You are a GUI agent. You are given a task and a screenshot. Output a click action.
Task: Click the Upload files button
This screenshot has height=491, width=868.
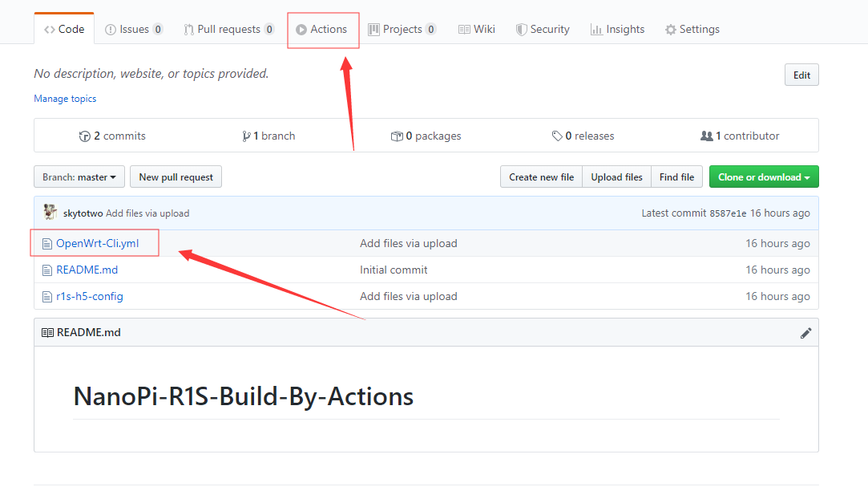point(616,177)
